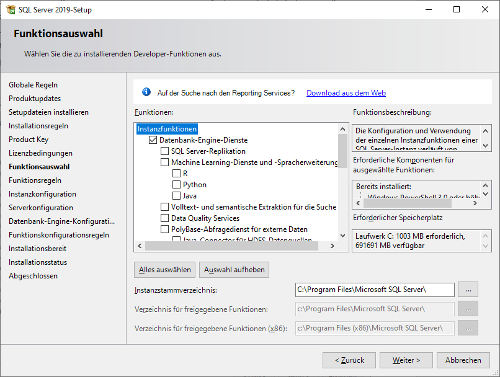The width and height of the screenshot is (500, 377).
Task: Click the SQL Server setup title bar icon
Action: click(x=11, y=9)
